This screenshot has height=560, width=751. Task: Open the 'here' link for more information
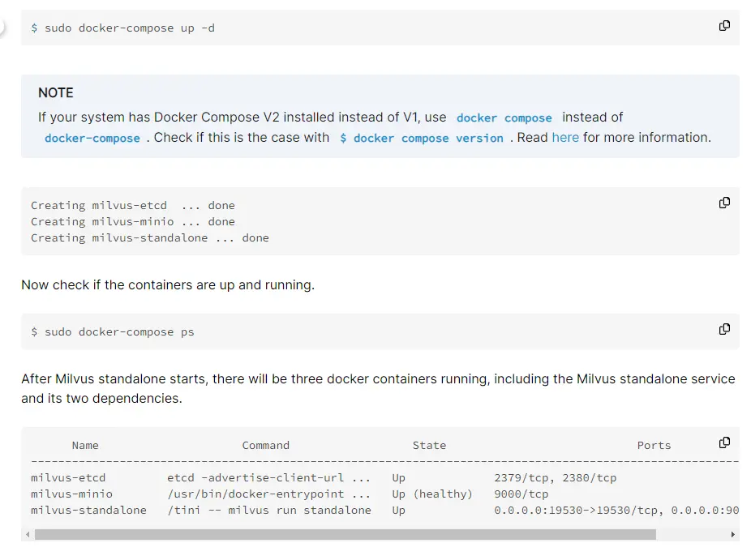[x=565, y=138]
